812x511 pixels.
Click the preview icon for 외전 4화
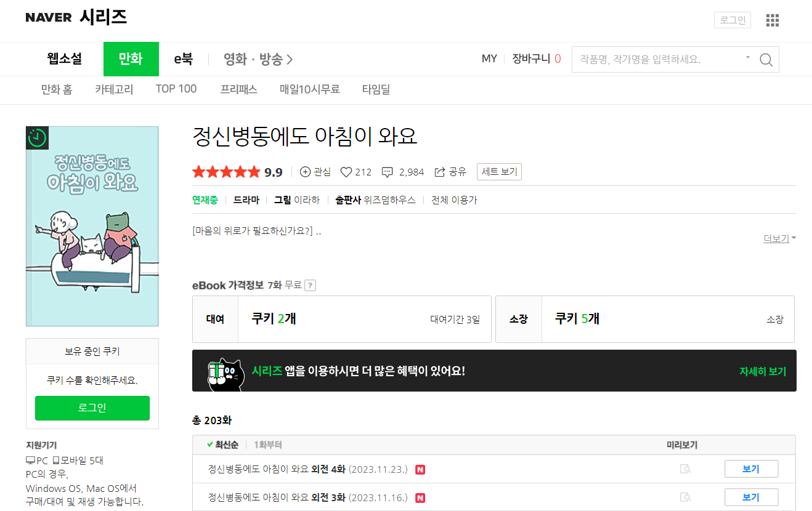click(685, 469)
